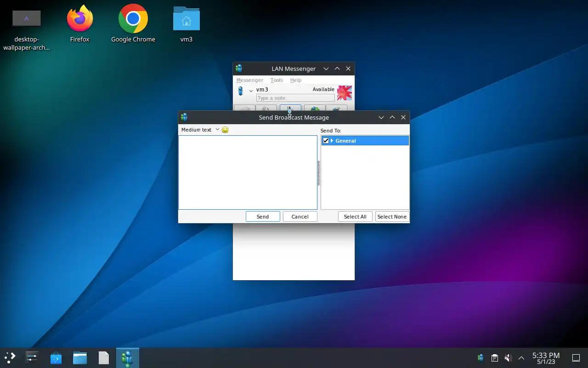Open the Firefox desktop shortcut

pos(80,24)
